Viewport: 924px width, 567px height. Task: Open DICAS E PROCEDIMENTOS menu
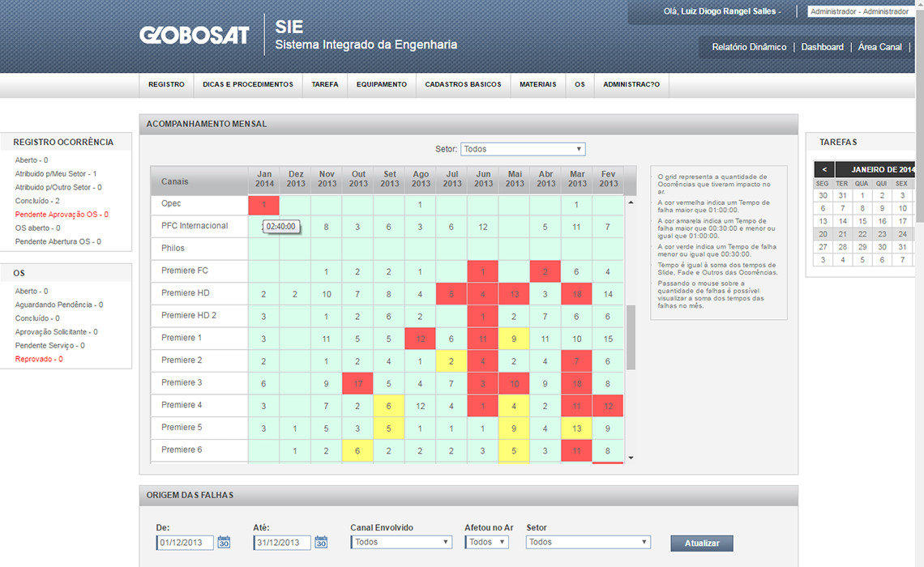248,85
